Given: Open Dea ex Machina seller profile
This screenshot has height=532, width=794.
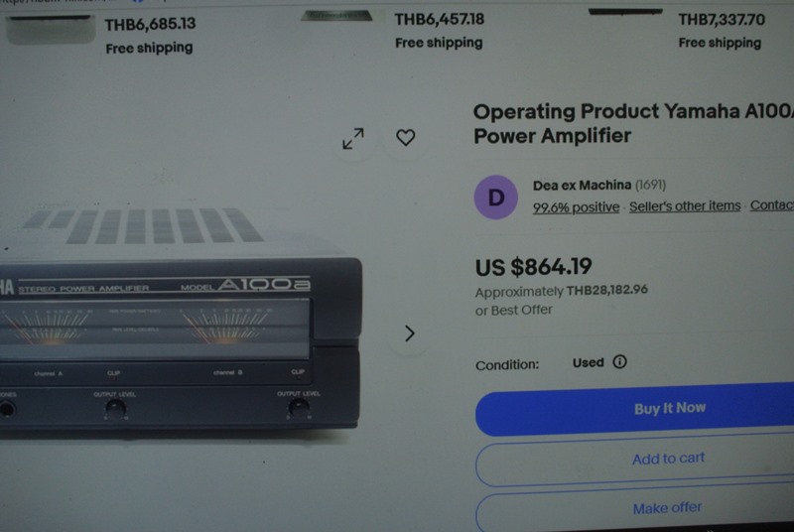Looking at the screenshot, I should (582, 186).
